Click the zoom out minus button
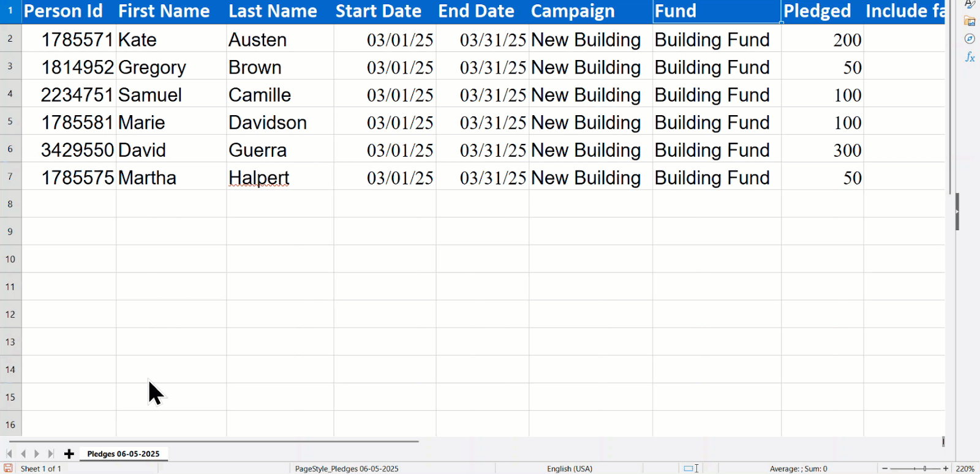Image resolution: width=980 pixels, height=474 pixels. tap(885, 468)
